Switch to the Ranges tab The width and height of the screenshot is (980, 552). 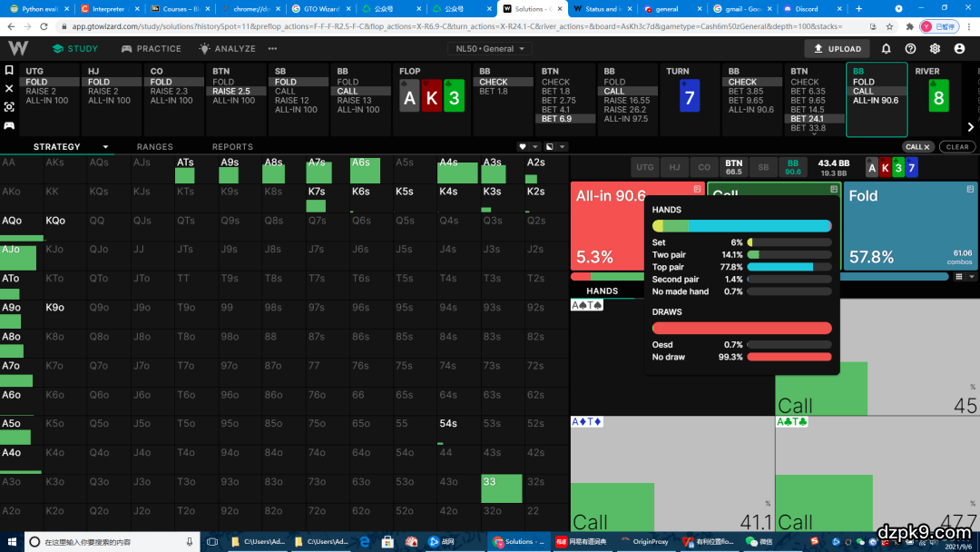pyautogui.click(x=154, y=147)
